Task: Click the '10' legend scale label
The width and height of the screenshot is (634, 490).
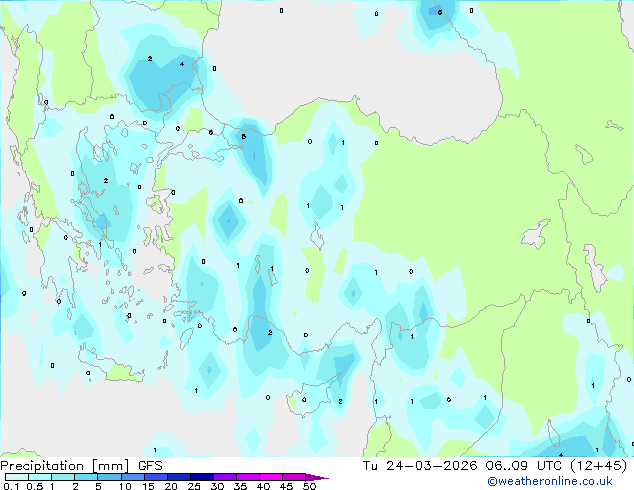Action: [x=125, y=486]
